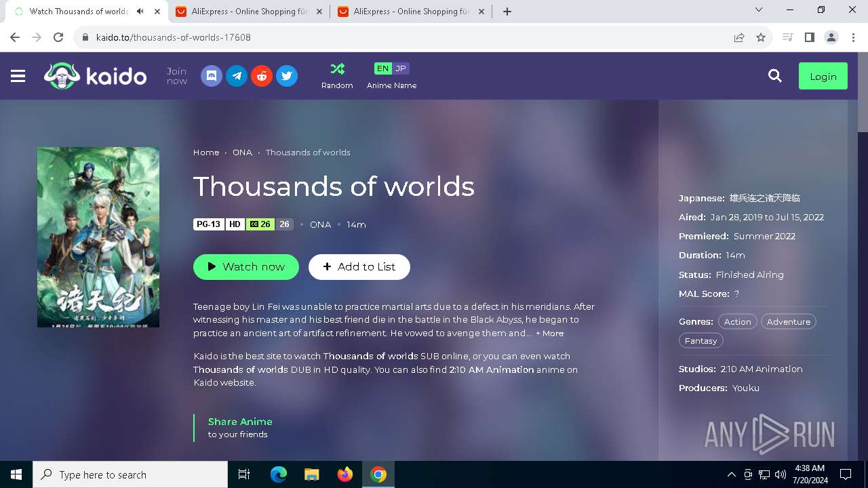Switch anime name to EN
Viewport: 868px width, 488px height.
click(383, 68)
